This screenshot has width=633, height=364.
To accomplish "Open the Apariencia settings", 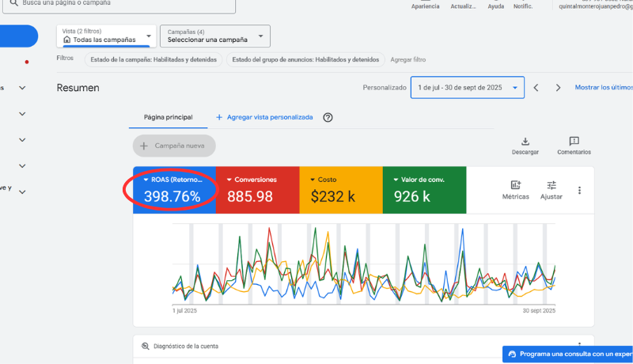I will 425,5.
